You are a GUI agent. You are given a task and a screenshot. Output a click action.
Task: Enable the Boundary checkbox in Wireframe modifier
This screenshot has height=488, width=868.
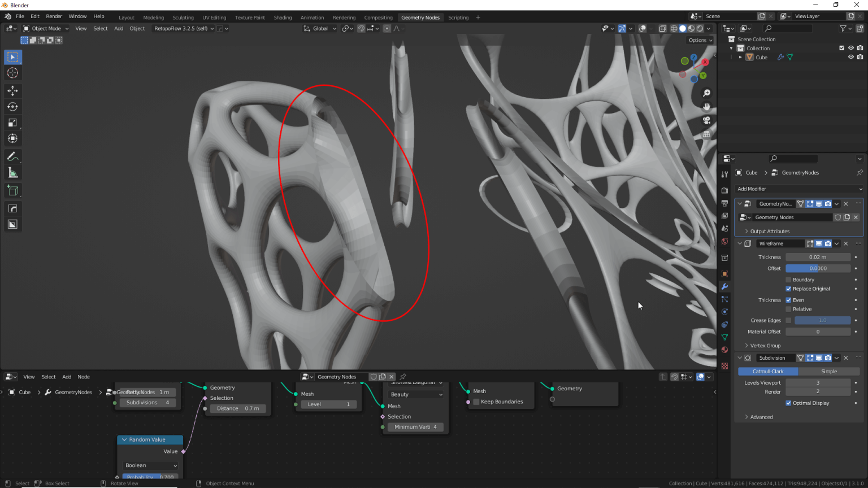click(x=788, y=279)
